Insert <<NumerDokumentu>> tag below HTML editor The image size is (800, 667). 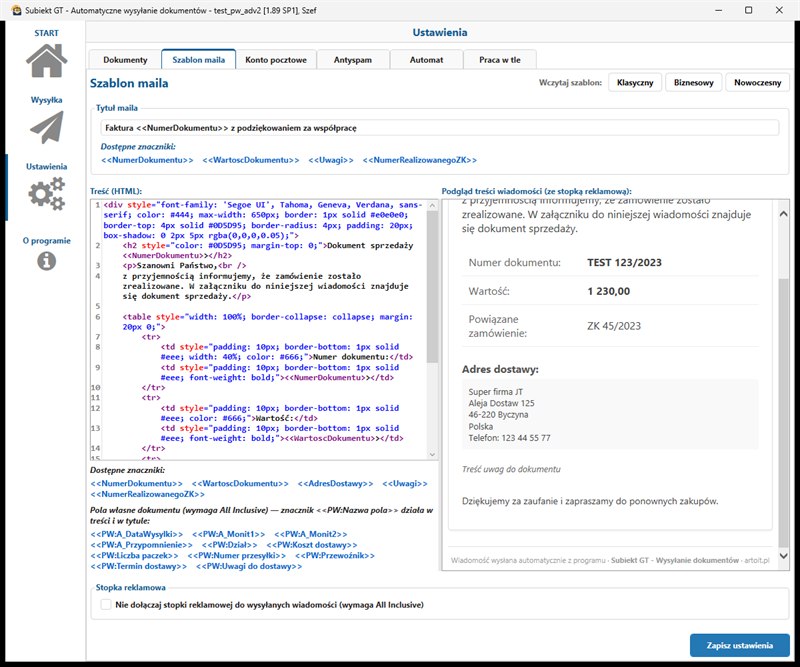tap(136, 483)
